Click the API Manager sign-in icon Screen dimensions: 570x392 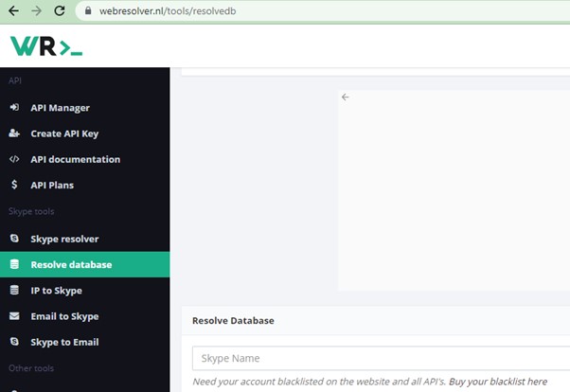click(14, 107)
